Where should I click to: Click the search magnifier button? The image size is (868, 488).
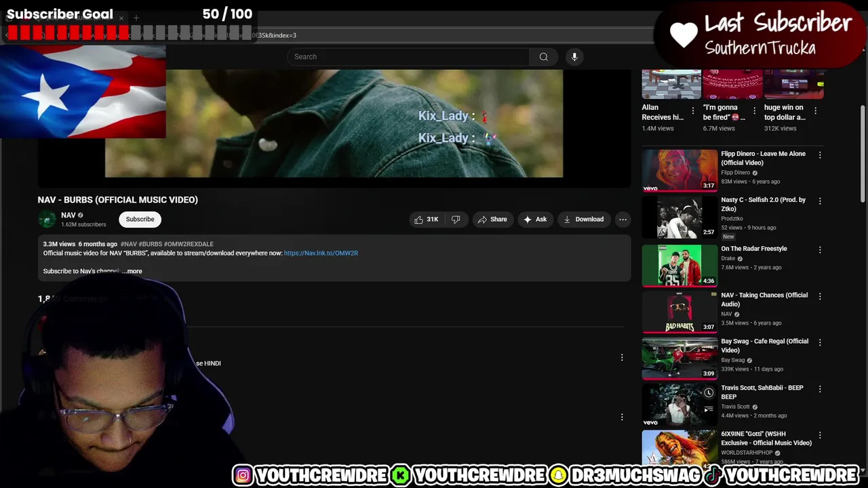tap(543, 57)
